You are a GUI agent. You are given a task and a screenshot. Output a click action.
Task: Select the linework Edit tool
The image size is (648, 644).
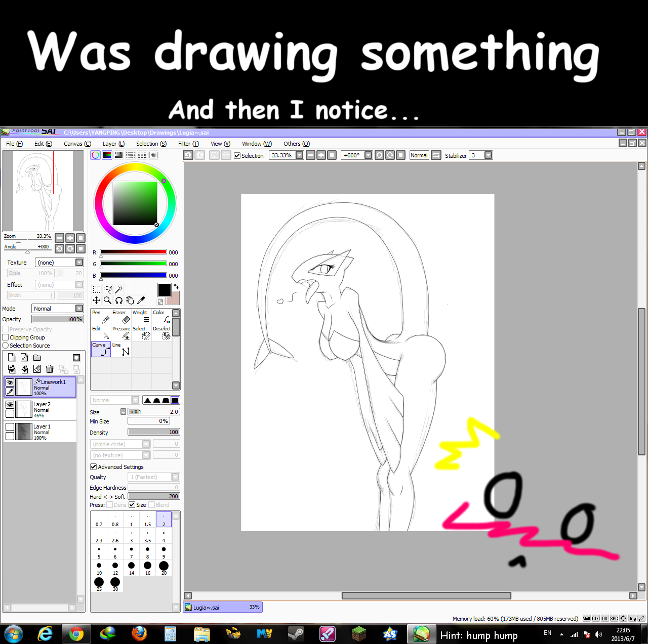pos(101,333)
